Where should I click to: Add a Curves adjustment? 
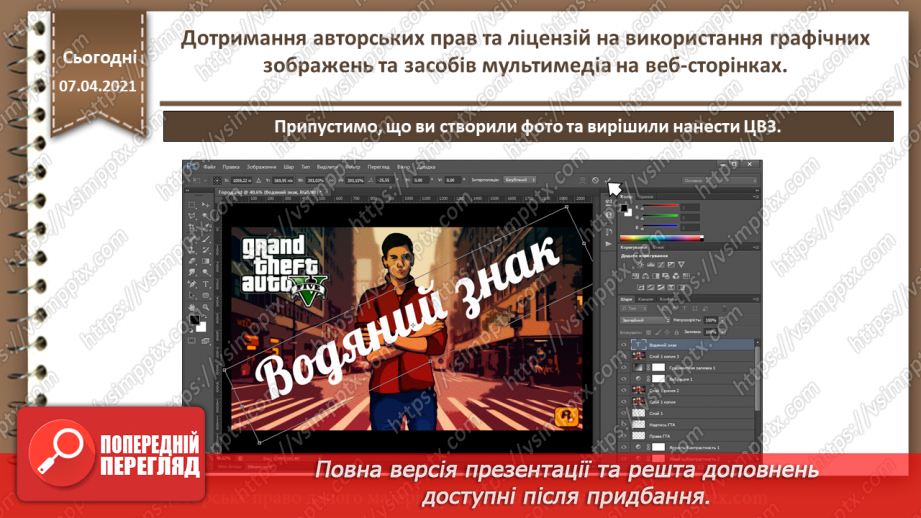[661, 264]
